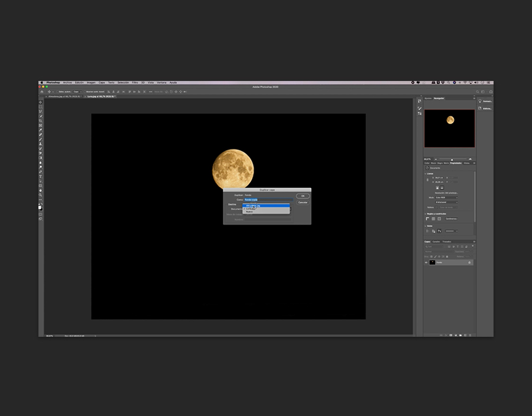The image size is (532, 416).
Task: Select the Type tool
Action: 41,177
